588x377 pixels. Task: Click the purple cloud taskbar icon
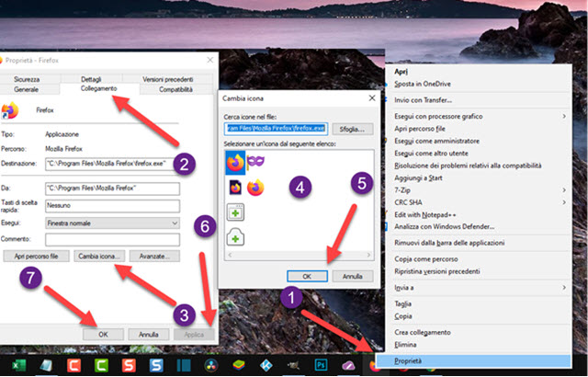coord(348,365)
